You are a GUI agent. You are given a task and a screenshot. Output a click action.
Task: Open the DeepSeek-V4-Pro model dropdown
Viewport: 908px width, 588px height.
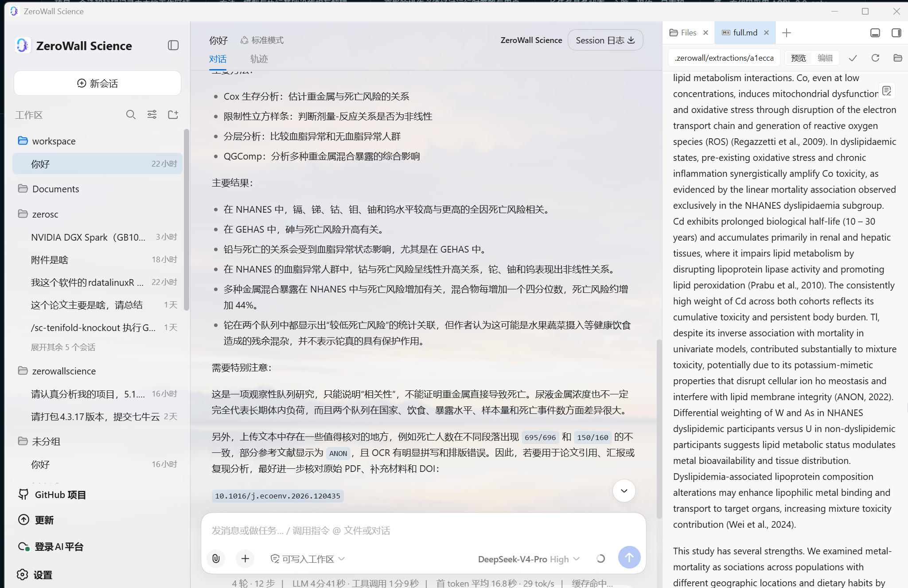coord(529,559)
